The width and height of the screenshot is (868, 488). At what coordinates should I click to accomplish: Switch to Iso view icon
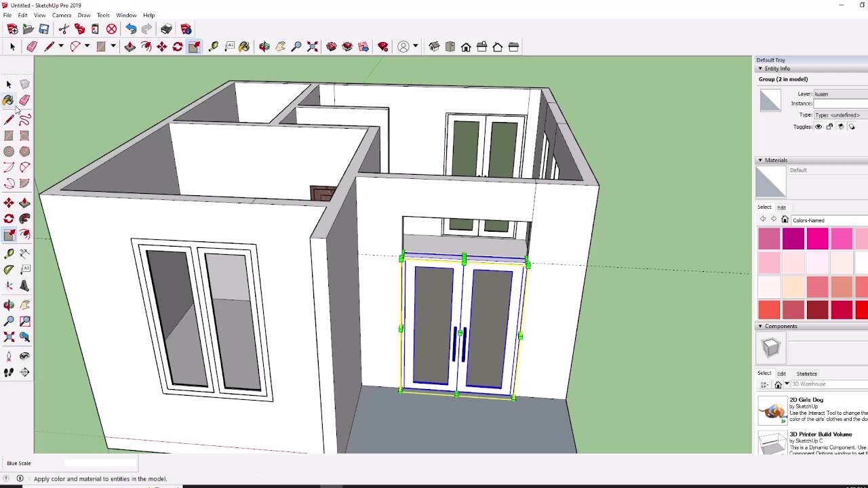click(x=434, y=47)
